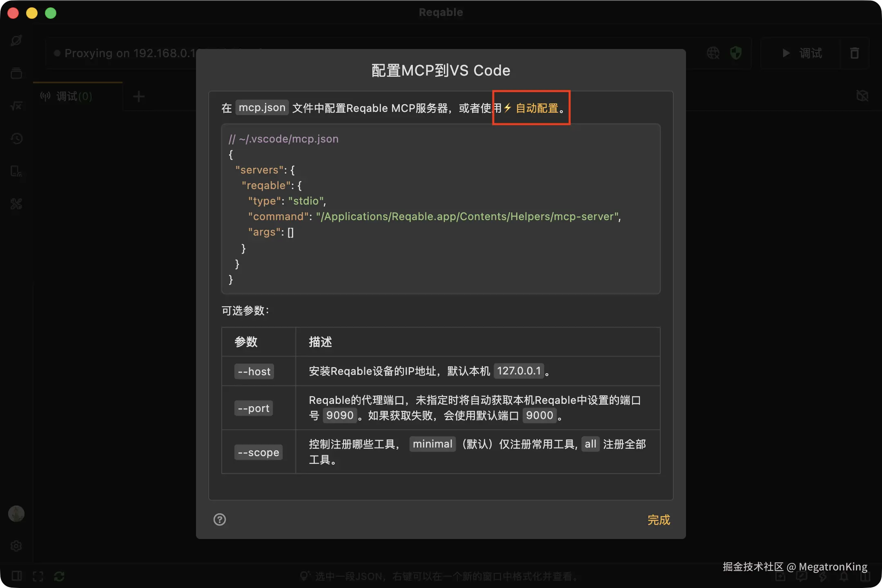882x588 pixels.
Task: Open the history clock icon in the sidebar
Action: tap(16, 138)
